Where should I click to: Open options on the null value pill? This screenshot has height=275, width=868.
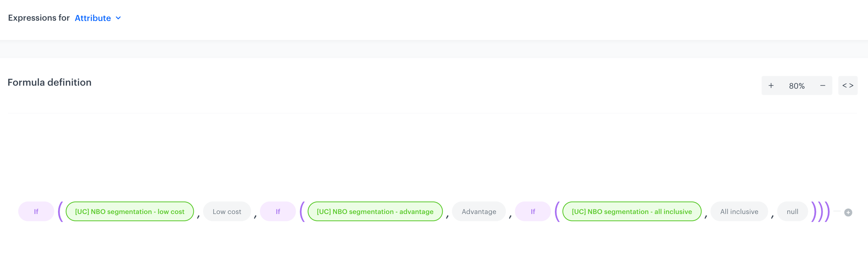click(792, 211)
